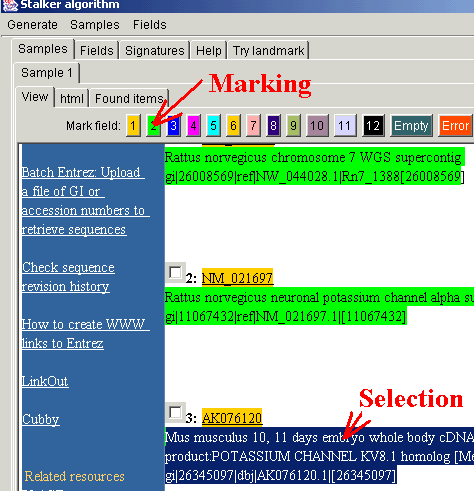Click the Stalker algorithm title bar icon
The width and height of the screenshot is (474, 491).
tap(10, 5)
